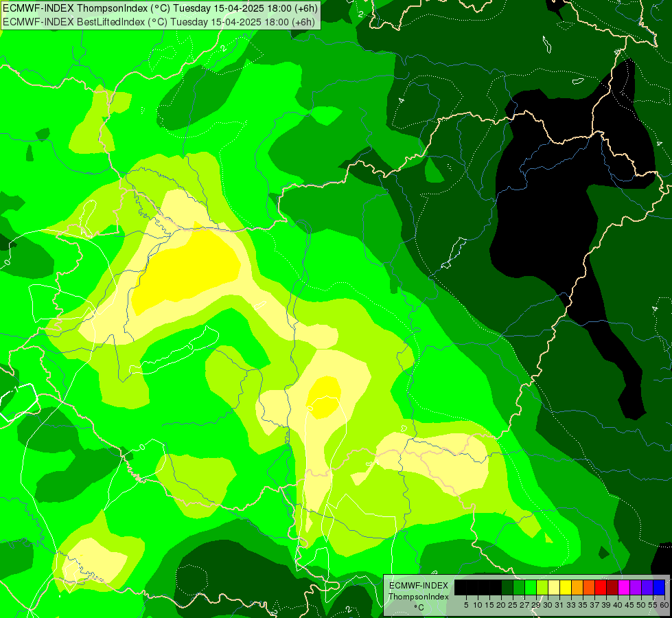Click the legend scale value '31'
This screenshot has height=618, width=672.
point(559,605)
